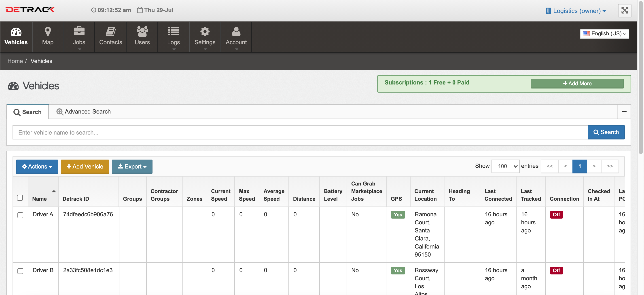This screenshot has width=644, height=295.
Task: Click the Logs list icon
Action: point(174,32)
